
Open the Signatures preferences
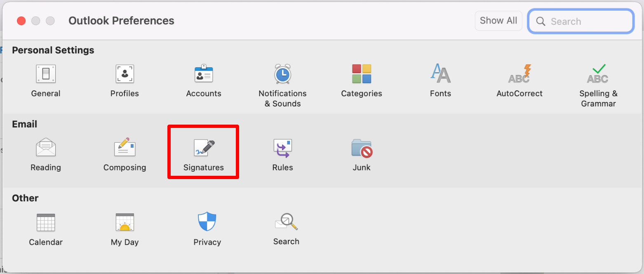coord(203,152)
